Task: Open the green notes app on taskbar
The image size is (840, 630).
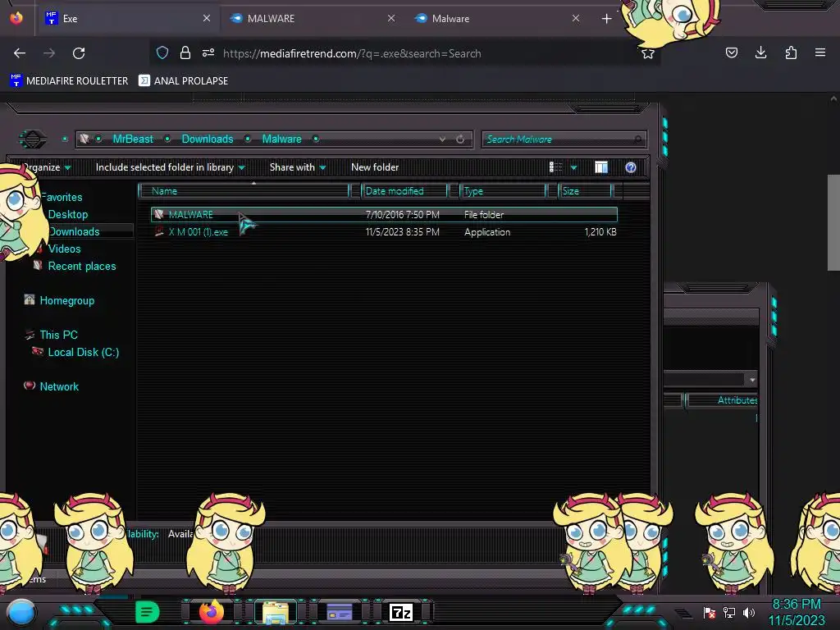Action: [x=148, y=612]
